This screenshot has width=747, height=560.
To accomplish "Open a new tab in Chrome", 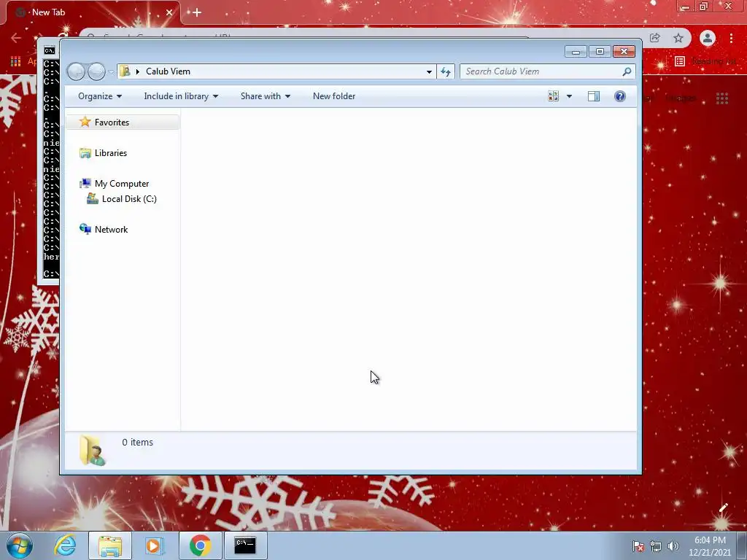I will [x=197, y=12].
